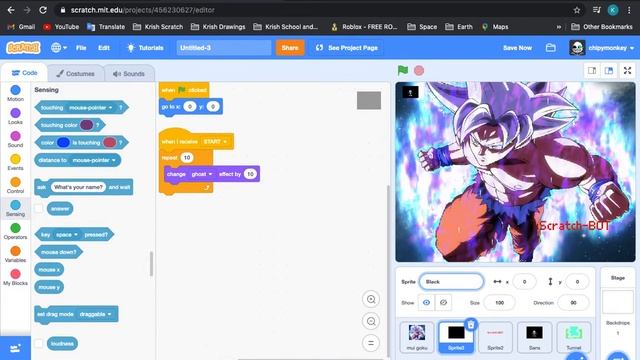Viewport: 640px width, 360px height.
Task: Show more bookmarks with double chevron
Action: tap(559, 27)
